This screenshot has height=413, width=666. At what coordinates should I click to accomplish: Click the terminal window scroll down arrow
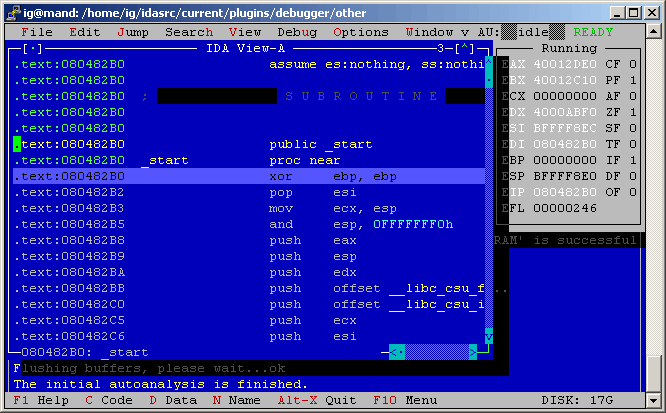653,400
